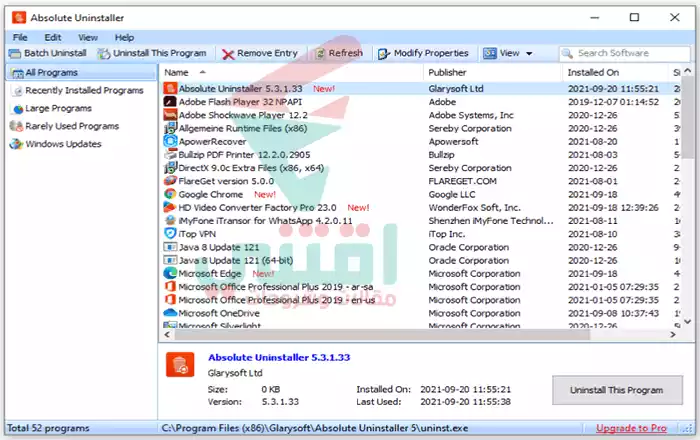
Task: Click the Search Software input field
Action: pos(624,54)
